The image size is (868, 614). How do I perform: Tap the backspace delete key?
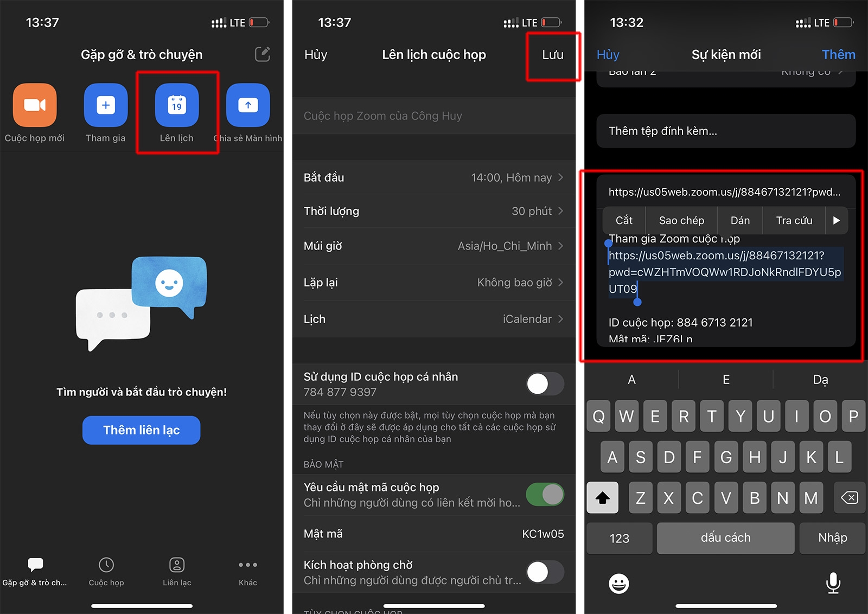(849, 497)
